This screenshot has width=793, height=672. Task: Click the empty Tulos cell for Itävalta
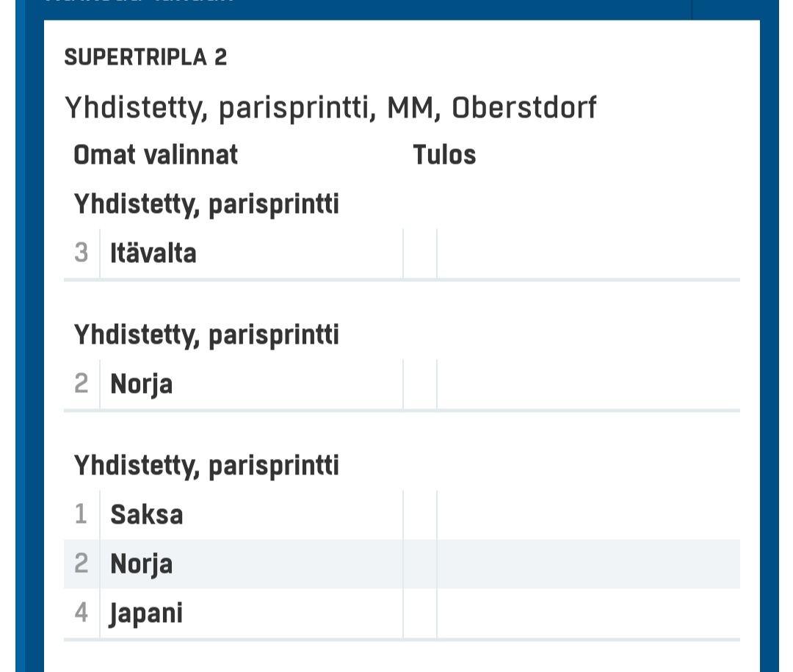pyautogui.click(x=587, y=254)
